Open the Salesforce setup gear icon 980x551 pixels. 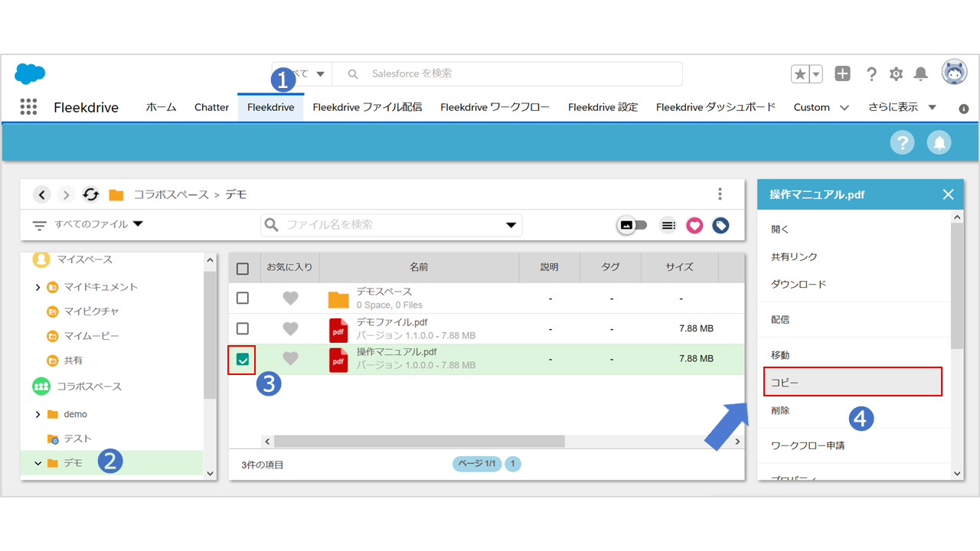tap(896, 74)
